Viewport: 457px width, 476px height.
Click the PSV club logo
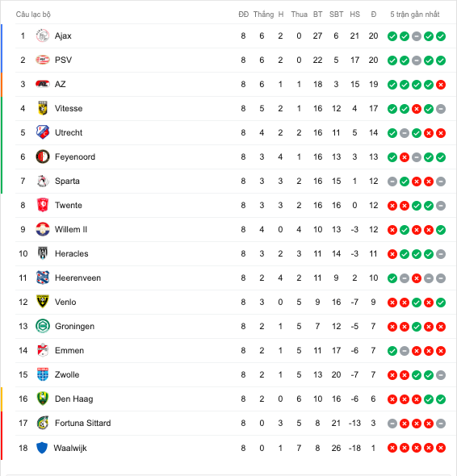pos(43,60)
